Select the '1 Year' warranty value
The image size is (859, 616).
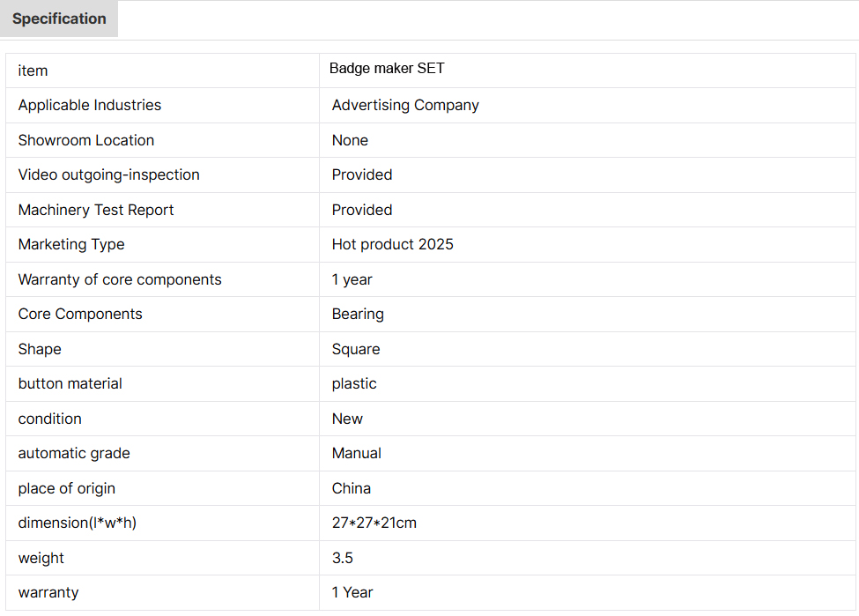pos(352,592)
